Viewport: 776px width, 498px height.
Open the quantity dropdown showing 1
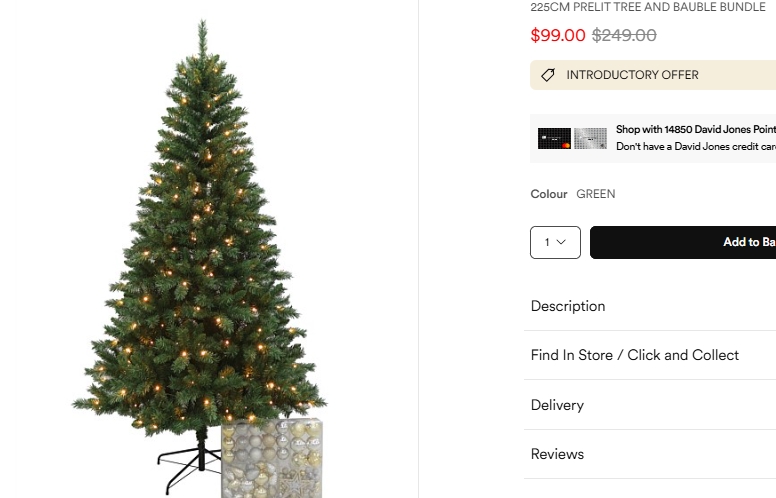pos(555,242)
